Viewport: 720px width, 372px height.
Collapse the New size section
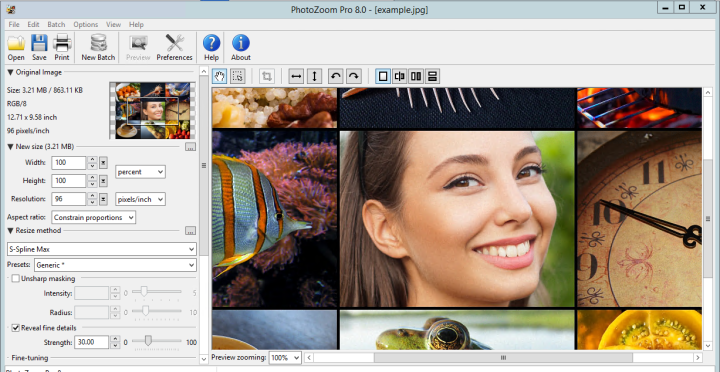point(10,147)
